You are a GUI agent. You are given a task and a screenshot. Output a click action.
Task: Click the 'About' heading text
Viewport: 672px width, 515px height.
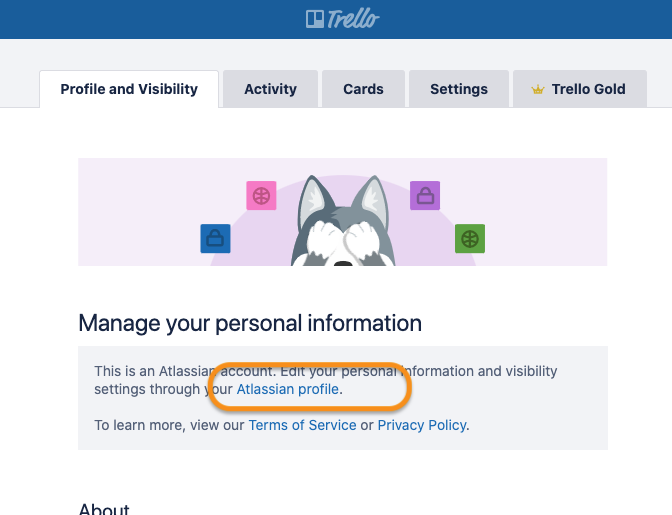point(104,509)
